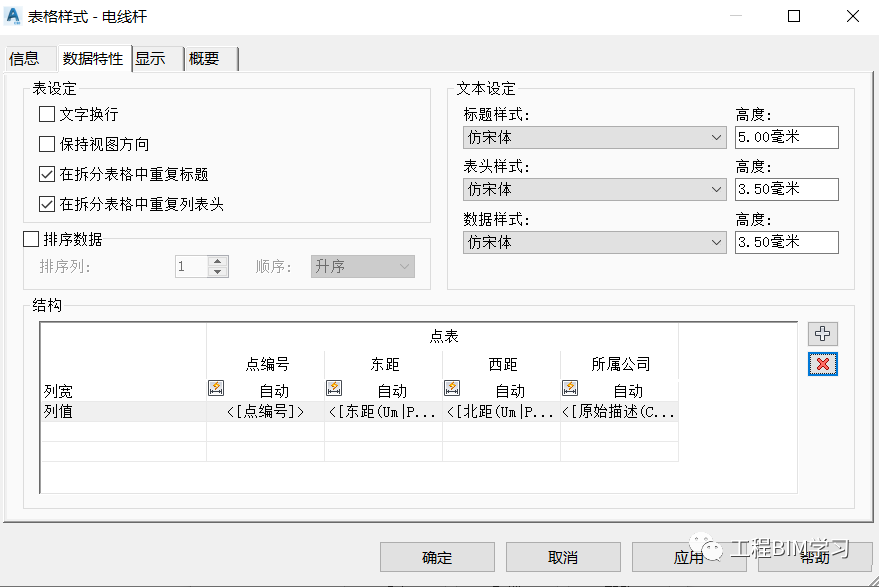Screen dimensions: 879x587
Task: Open the 表头样式 dropdown
Action: click(x=594, y=189)
